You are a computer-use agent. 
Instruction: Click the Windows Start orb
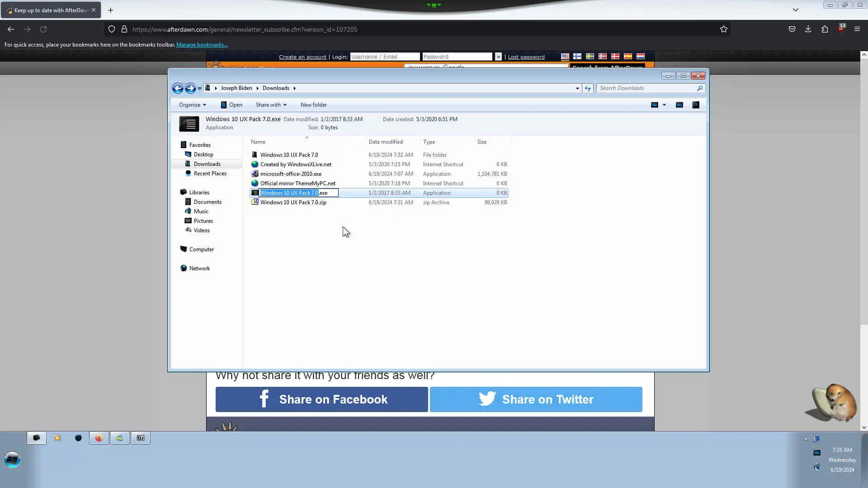point(12,460)
